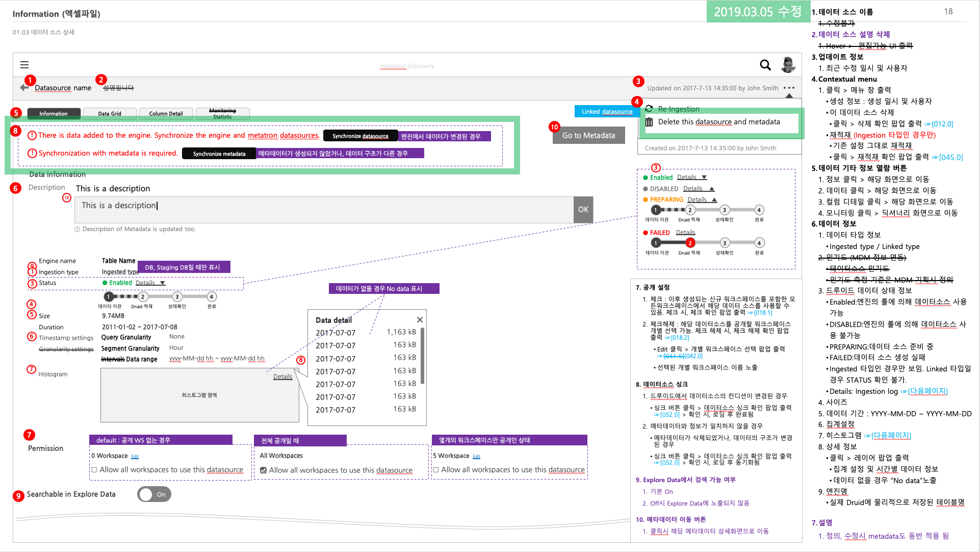Collapse the PREPARING Details expander
Viewport: 980px width, 552px height.
pyautogui.click(x=701, y=199)
